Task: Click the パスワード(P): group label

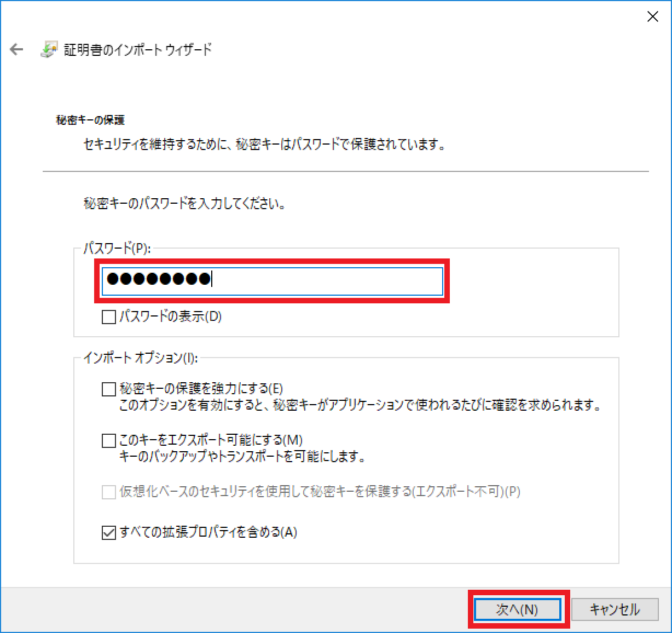Action: [x=117, y=248]
